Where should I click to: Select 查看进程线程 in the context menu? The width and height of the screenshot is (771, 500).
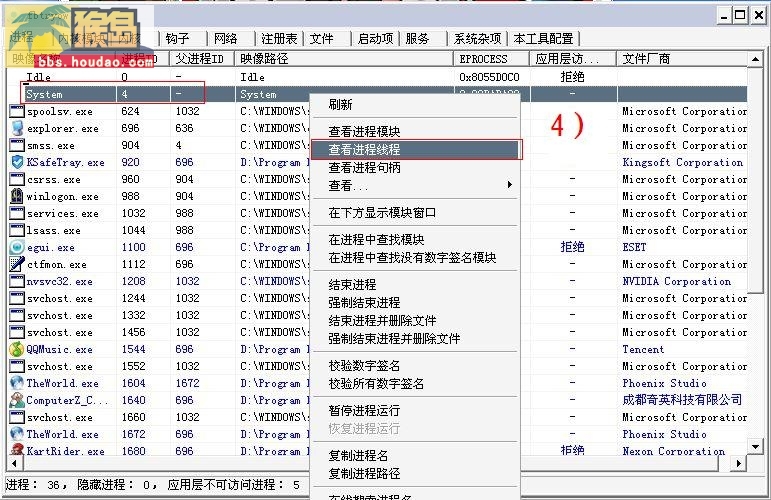click(x=415, y=149)
